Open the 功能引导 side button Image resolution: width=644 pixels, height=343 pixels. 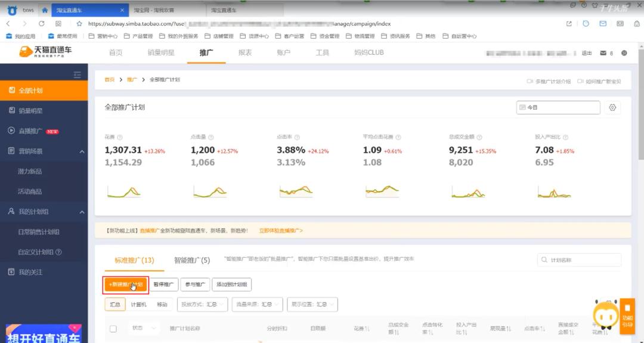pyautogui.click(x=627, y=316)
